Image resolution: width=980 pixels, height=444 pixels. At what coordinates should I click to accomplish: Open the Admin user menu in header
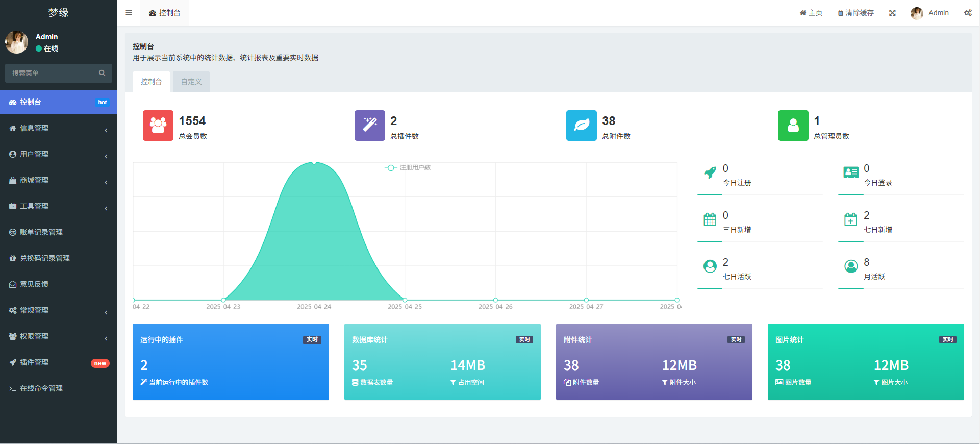[930, 13]
